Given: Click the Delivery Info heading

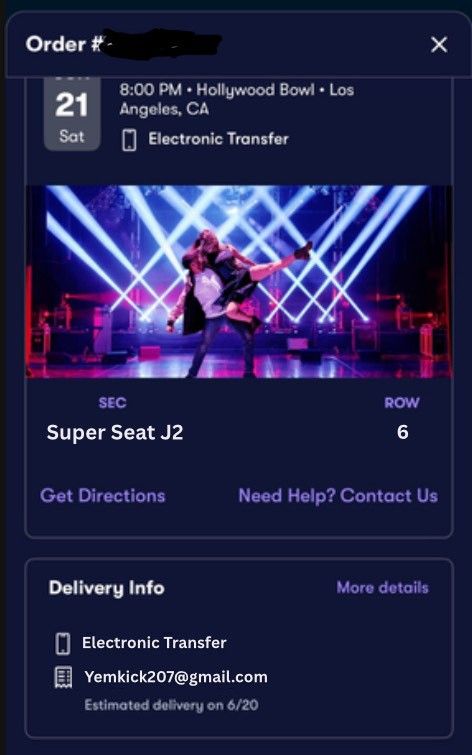Looking at the screenshot, I should [x=106, y=588].
